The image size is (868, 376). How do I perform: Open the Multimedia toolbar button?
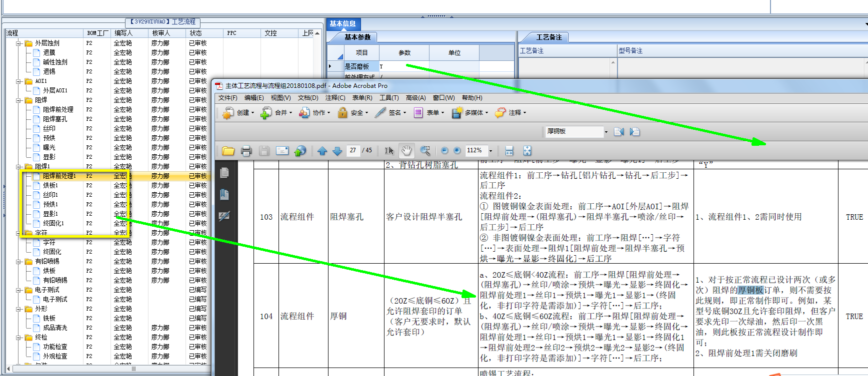[x=470, y=113]
